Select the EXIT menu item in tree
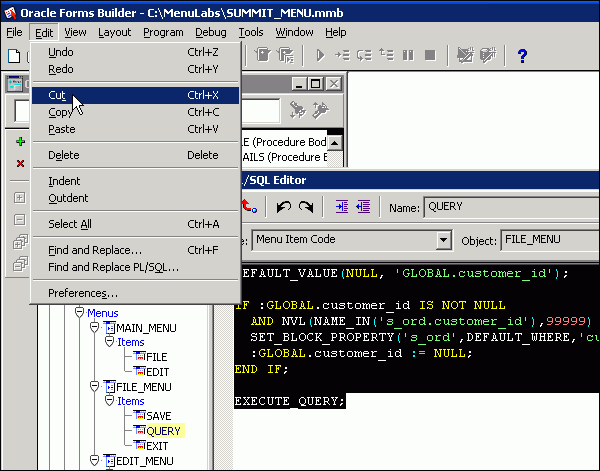Screen dimensions: 600x471 point(157,446)
